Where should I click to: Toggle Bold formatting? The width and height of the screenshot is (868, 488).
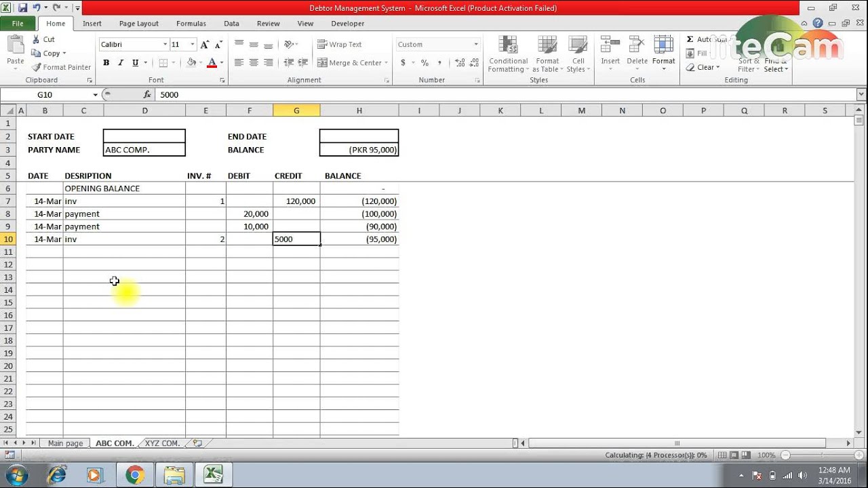pyautogui.click(x=106, y=63)
